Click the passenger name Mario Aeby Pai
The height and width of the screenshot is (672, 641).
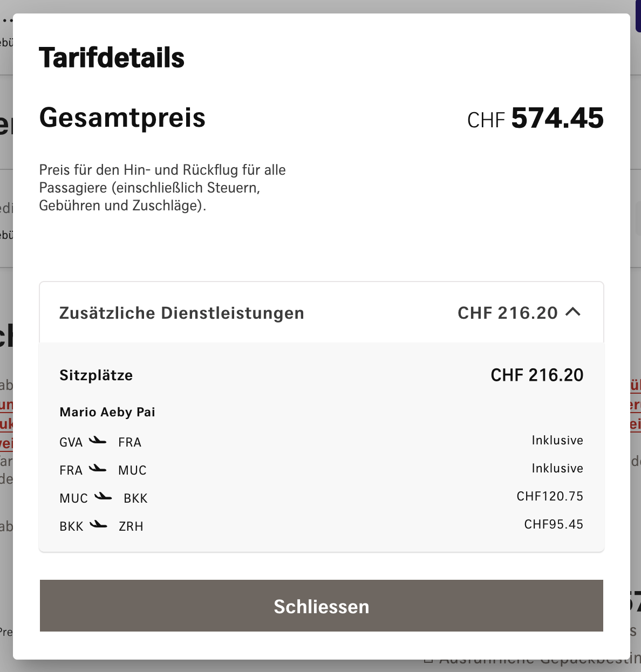tap(107, 412)
